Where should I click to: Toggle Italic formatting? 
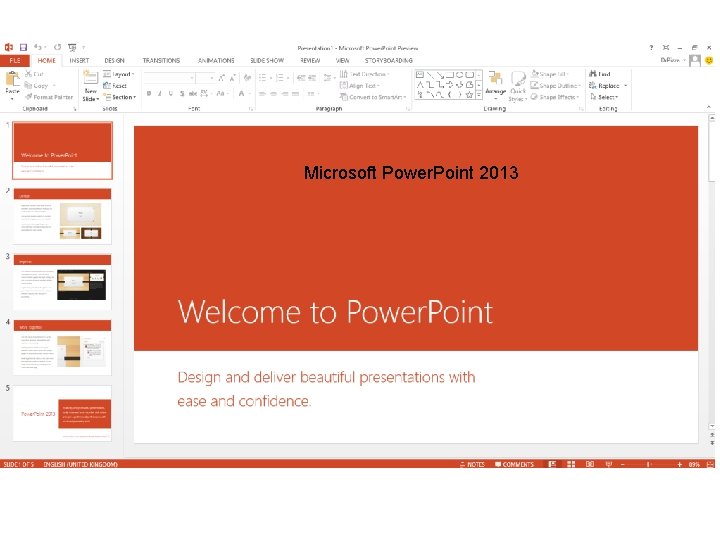tap(159, 94)
